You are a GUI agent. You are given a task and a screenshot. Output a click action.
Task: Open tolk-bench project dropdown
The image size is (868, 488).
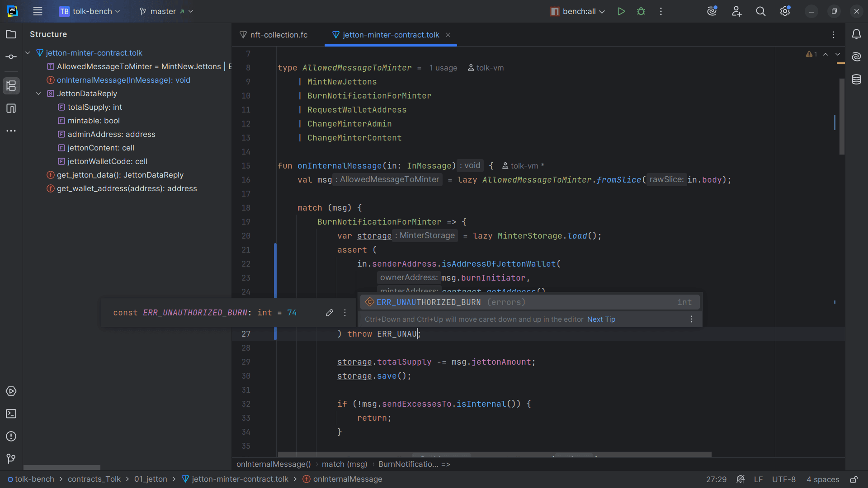(90, 11)
